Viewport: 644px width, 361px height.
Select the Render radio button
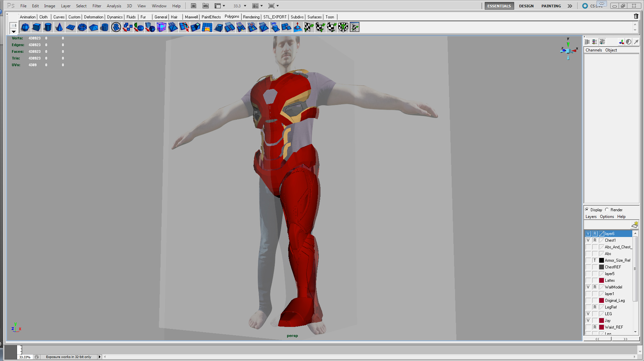point(607,210)
